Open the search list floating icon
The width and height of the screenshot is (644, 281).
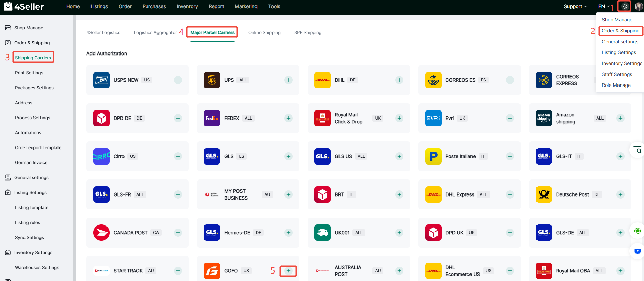[637, 150]
